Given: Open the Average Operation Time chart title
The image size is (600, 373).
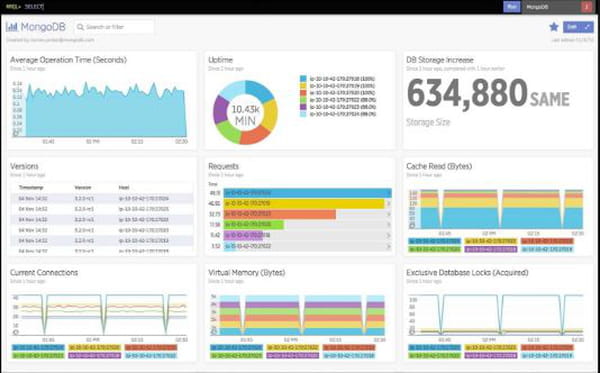Looking at the screenshot, I should coord(68,60).
